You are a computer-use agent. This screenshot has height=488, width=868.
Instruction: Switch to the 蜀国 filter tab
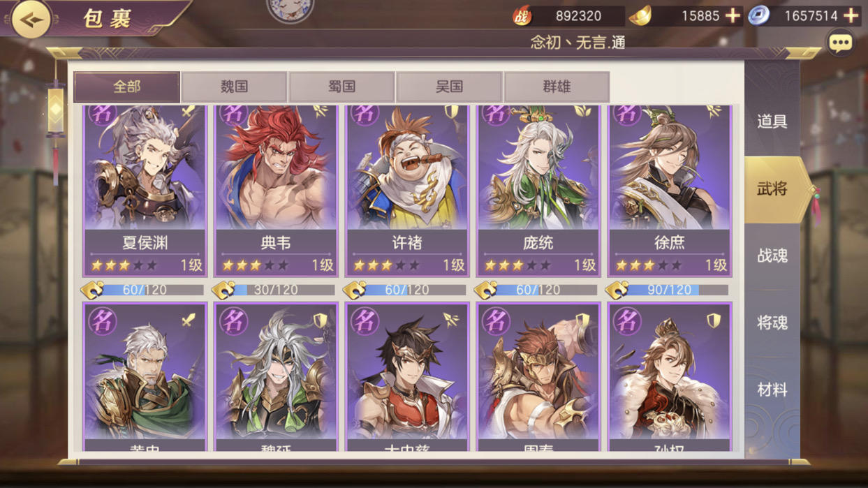342,87
